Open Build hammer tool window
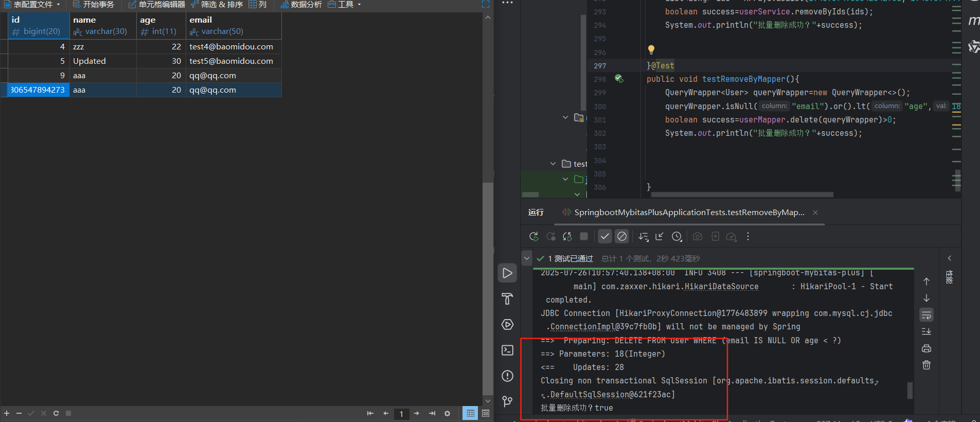The image size is (980, 422). [507, 298]
